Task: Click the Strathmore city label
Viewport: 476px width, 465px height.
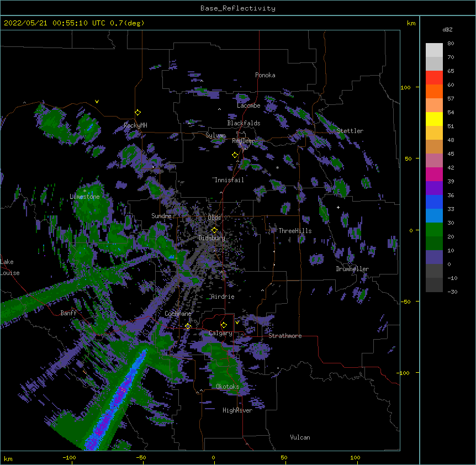Action: point(285,336)
